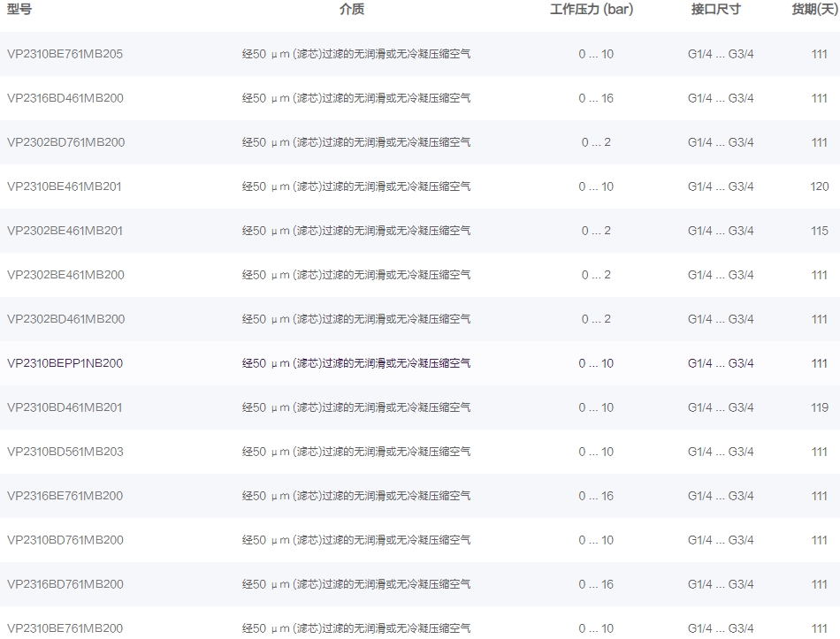Image resolution: width=840 pixels, height=639 pixels.
Task: Click medium description for VP2316BE761MB200
Action: 356,496
